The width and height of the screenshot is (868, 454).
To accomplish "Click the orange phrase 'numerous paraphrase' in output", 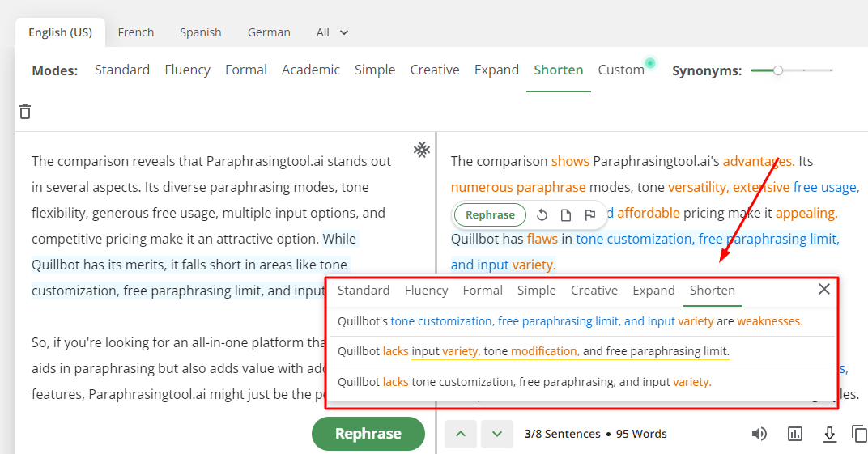I will (518, 188).
